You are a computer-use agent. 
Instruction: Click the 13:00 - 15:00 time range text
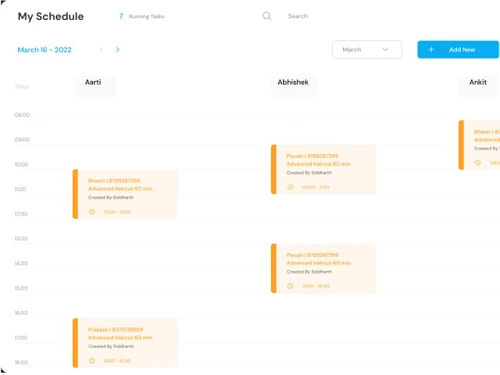[x=316, y=286]
